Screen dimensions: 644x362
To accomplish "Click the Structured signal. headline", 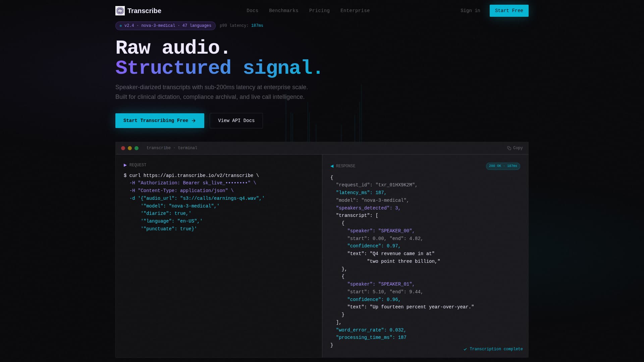I will (x=219, y=68).
